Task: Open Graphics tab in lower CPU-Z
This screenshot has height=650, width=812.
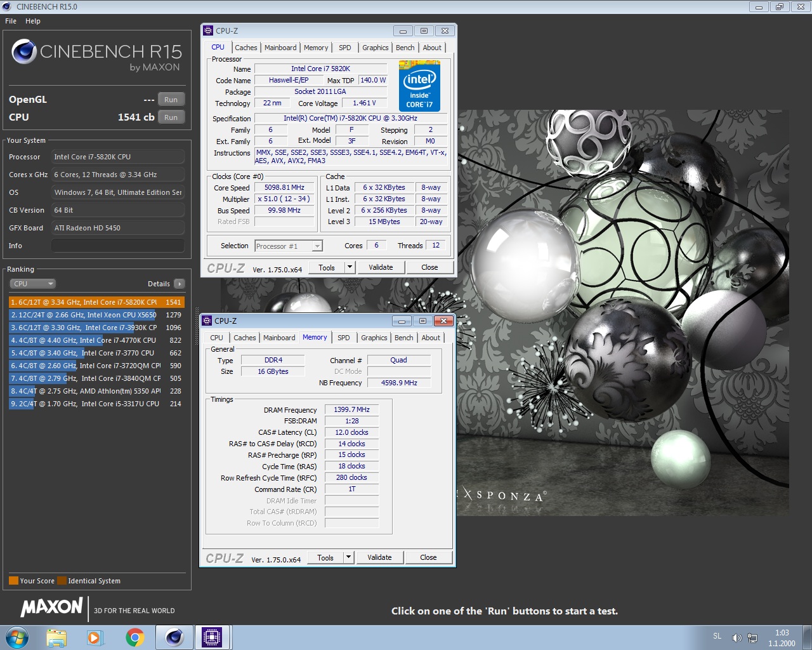Action: click(374, 338)
